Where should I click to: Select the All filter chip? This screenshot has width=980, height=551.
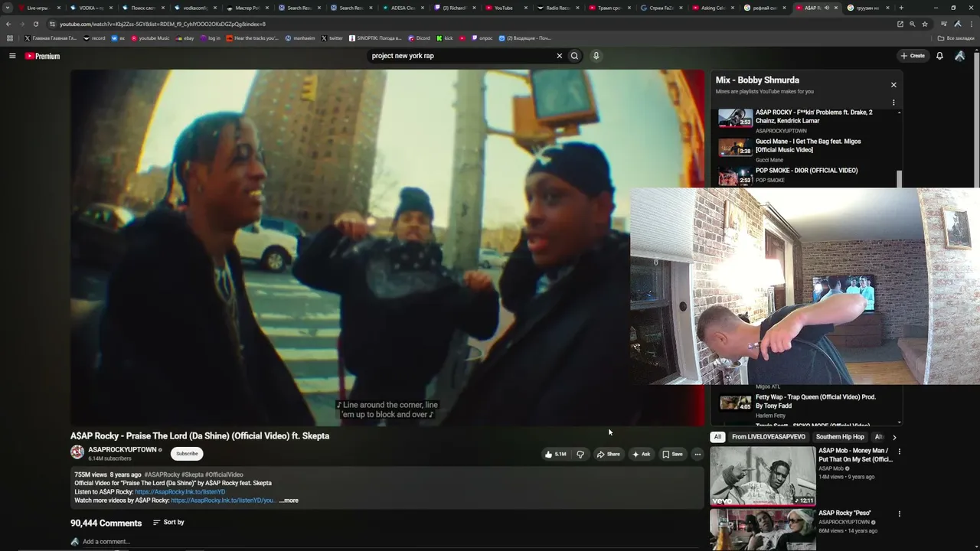(x=717, y=437)
